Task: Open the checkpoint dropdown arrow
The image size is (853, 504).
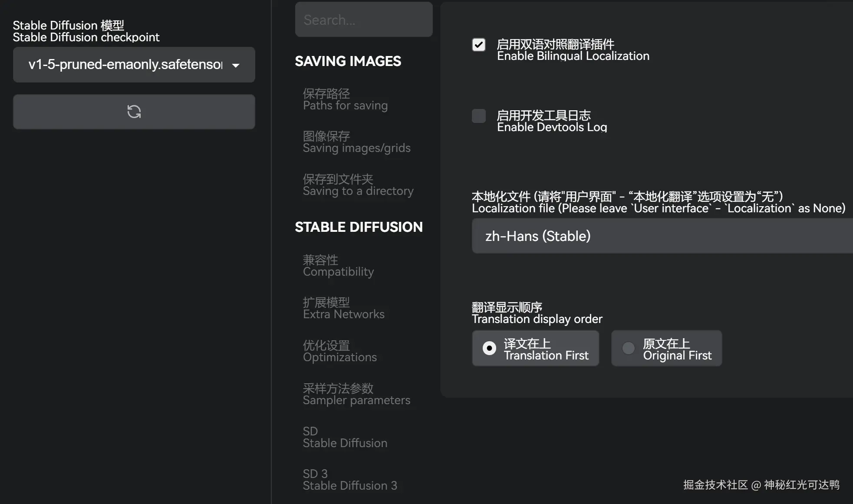Action: tap(236, 65)
